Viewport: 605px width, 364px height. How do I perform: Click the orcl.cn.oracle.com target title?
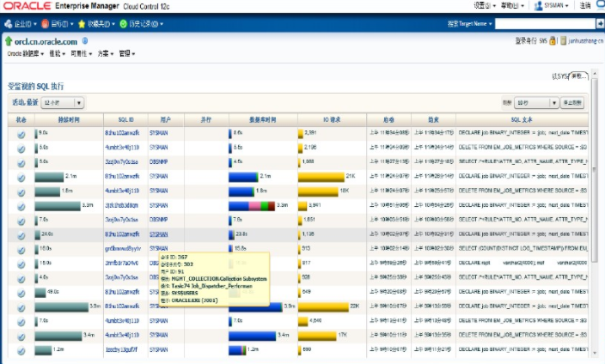tap(46, 41)
